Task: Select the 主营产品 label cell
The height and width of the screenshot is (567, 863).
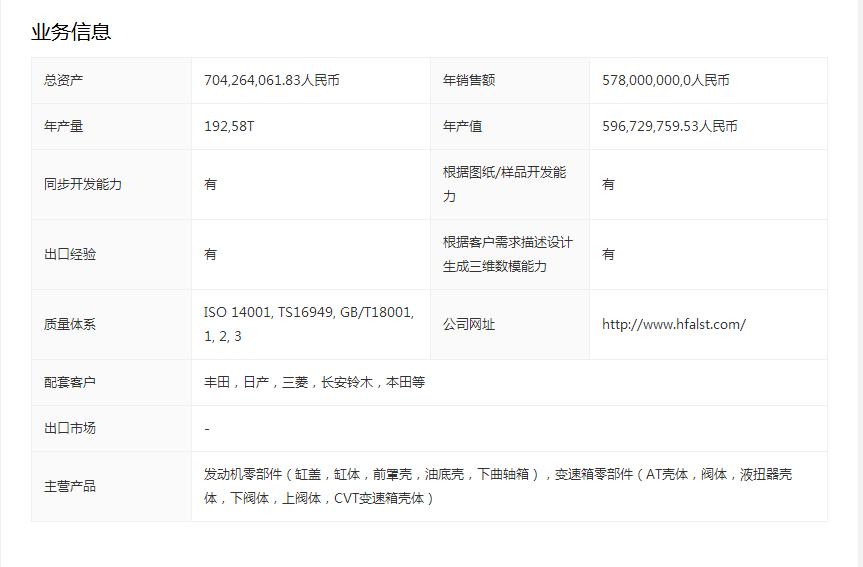Action: click(111, 487)
